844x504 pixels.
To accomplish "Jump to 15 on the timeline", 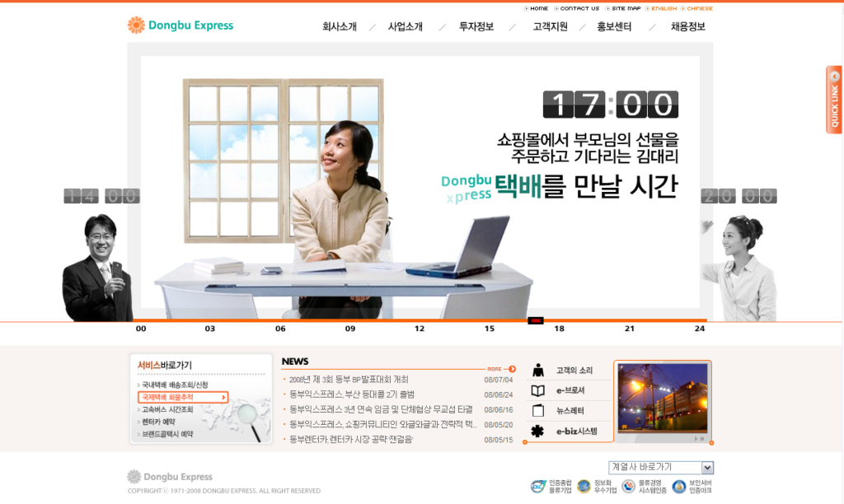I will [490, 329].
